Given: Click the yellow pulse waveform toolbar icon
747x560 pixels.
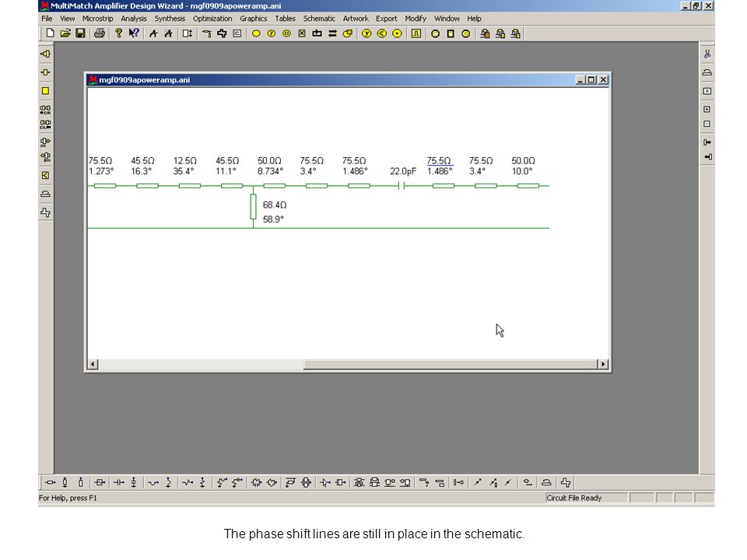Looking at the screenshot, I should click(x=416, y=33).
